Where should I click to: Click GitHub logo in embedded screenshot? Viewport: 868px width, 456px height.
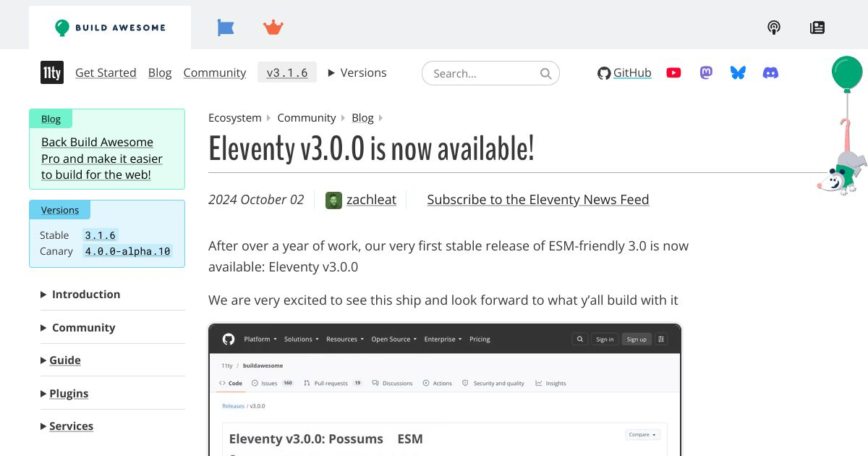(229, 339)
